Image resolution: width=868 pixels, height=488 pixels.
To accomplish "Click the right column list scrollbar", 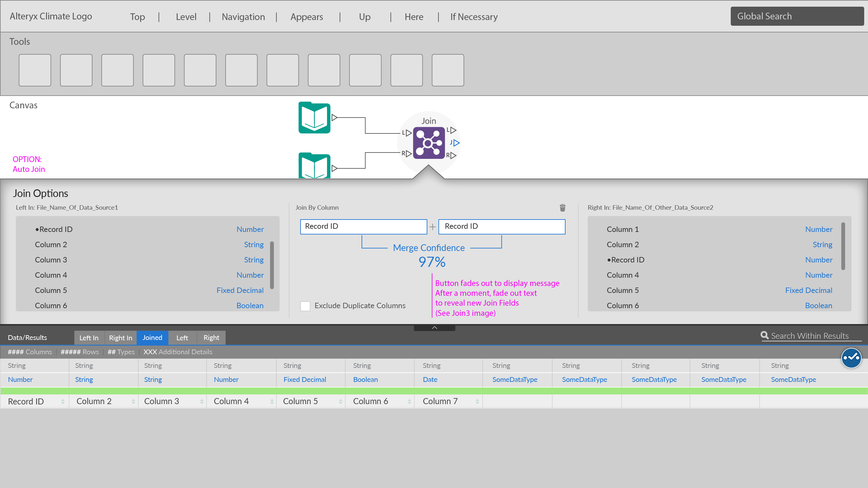I will point(843,246).
